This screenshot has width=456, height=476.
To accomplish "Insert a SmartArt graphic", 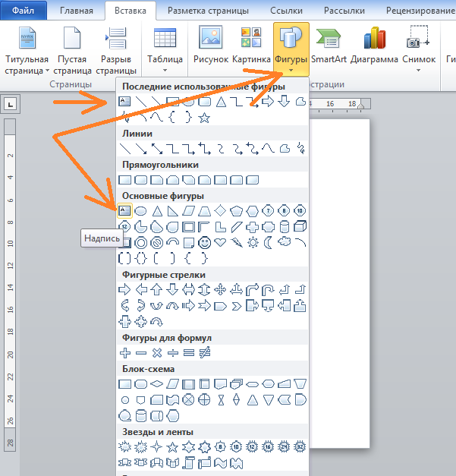I will click(329, 46).
